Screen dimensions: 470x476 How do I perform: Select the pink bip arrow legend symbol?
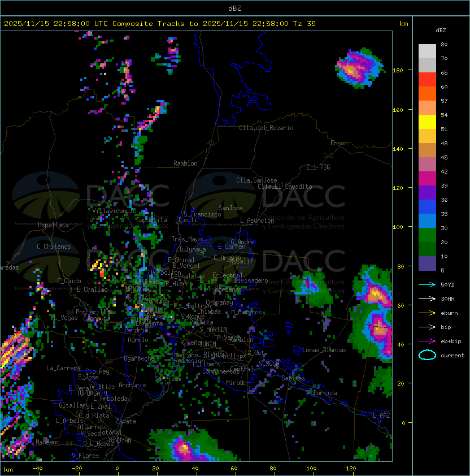point(427,327)
